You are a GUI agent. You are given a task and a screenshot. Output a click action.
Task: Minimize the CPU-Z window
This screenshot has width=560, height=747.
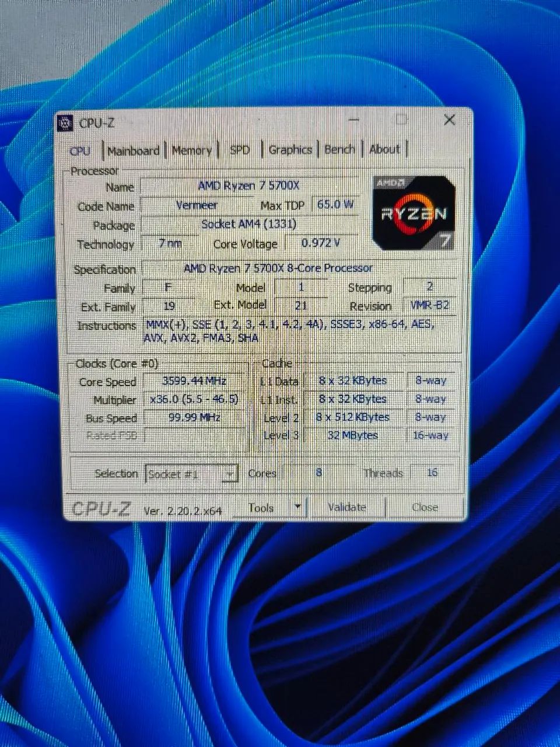(x=354, y=120)
